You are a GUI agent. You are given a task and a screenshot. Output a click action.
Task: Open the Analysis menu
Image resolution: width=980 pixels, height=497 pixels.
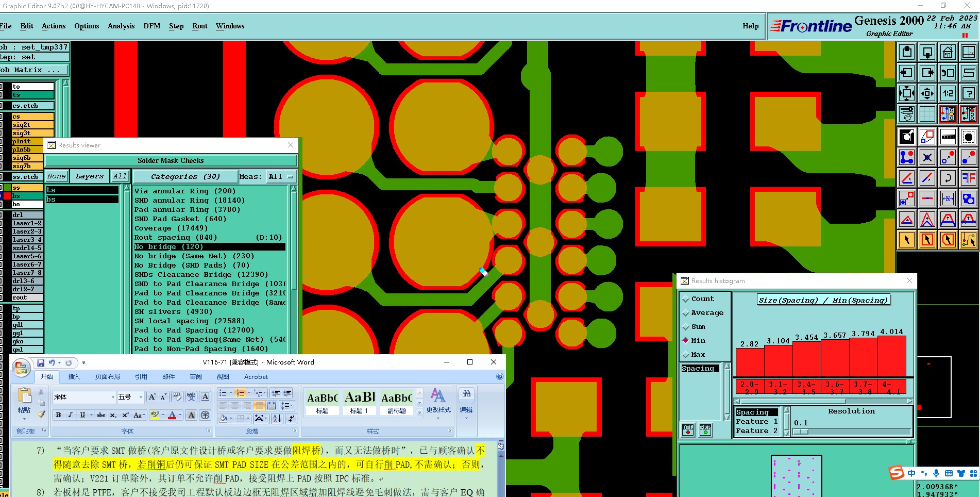tap(121, 26)
